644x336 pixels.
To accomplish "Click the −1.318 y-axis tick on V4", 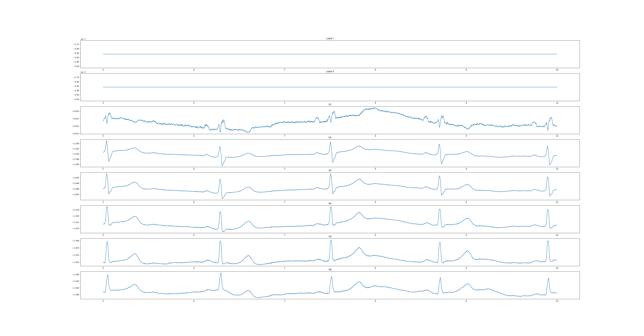I will click(x=75, y=210).
